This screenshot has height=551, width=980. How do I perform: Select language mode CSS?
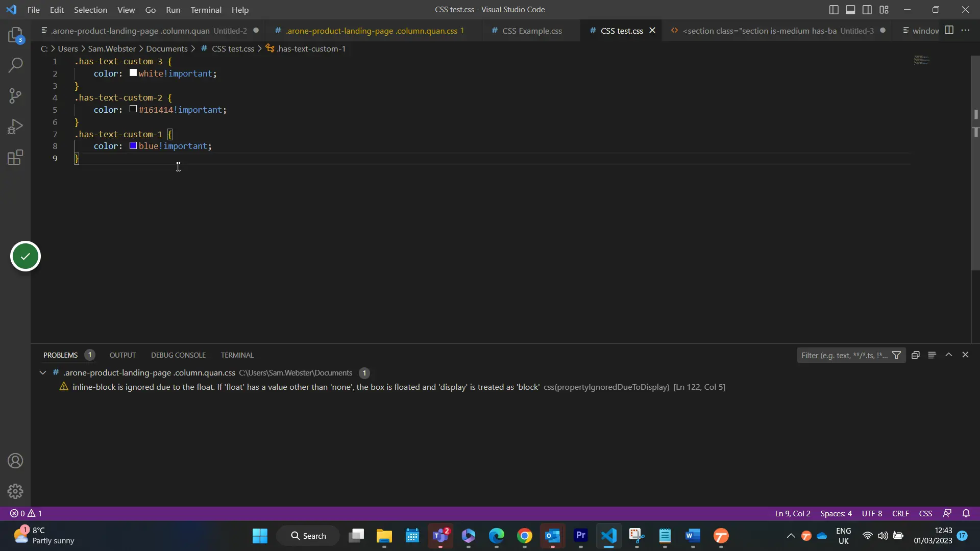pyautogui.click(x=925, y=514)
